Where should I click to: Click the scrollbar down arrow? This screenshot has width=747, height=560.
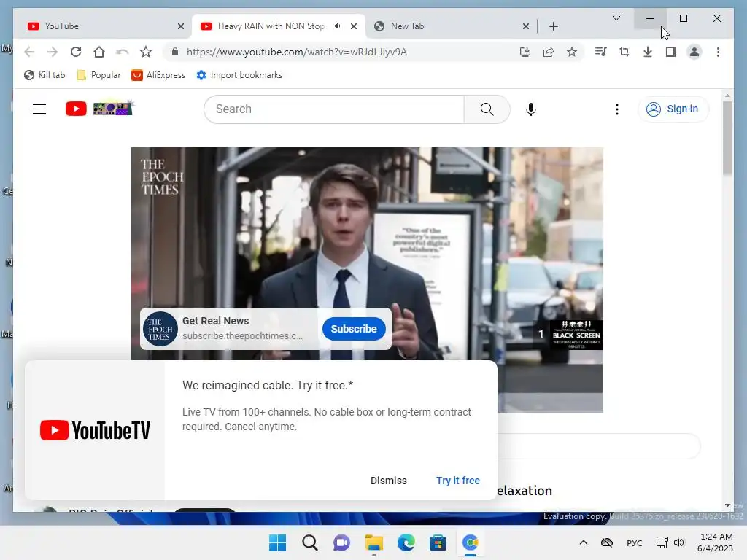727,505
